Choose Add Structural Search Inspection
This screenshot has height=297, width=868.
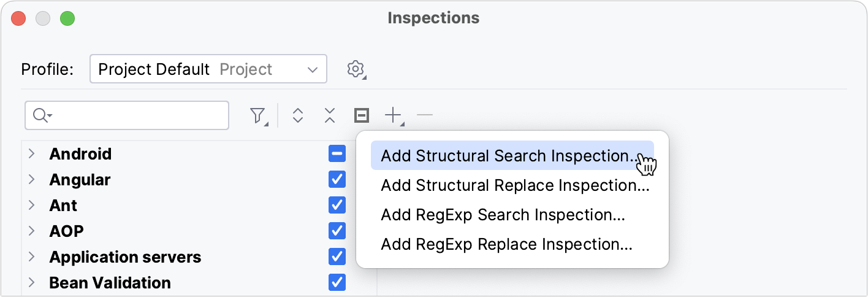tap(508, 156)
